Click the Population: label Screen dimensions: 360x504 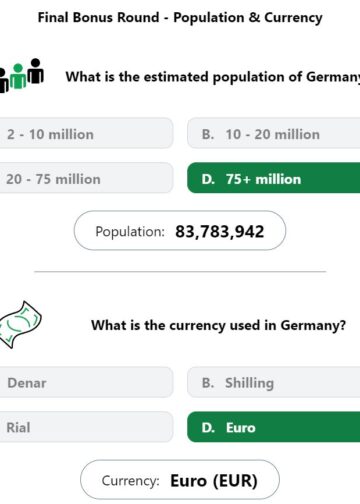pos(130,231)
